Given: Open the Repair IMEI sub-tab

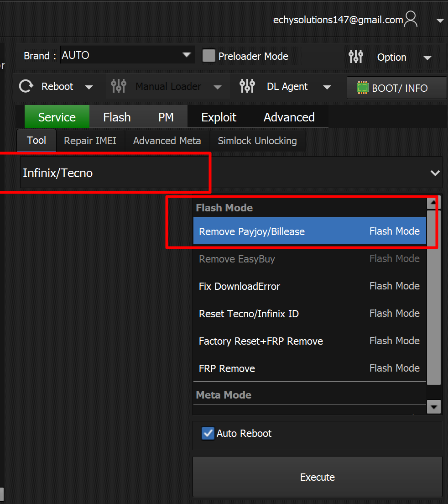Looking at the screenshot, I should (x=90, y=141).
